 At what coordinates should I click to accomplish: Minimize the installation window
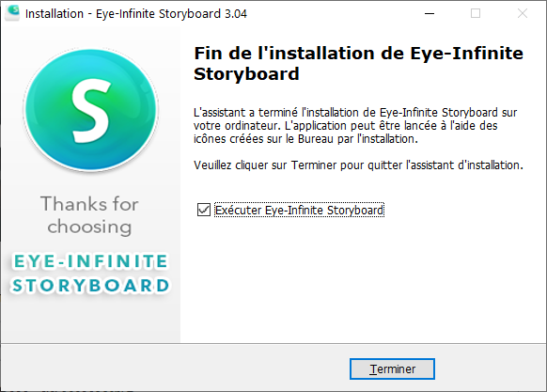(x=430, y=13)
